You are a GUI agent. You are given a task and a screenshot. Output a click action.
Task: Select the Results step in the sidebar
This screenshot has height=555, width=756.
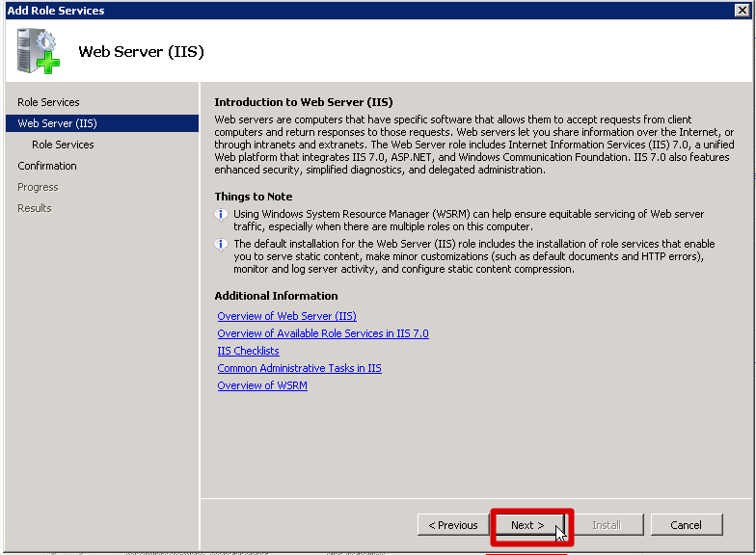tap(35, 208)
